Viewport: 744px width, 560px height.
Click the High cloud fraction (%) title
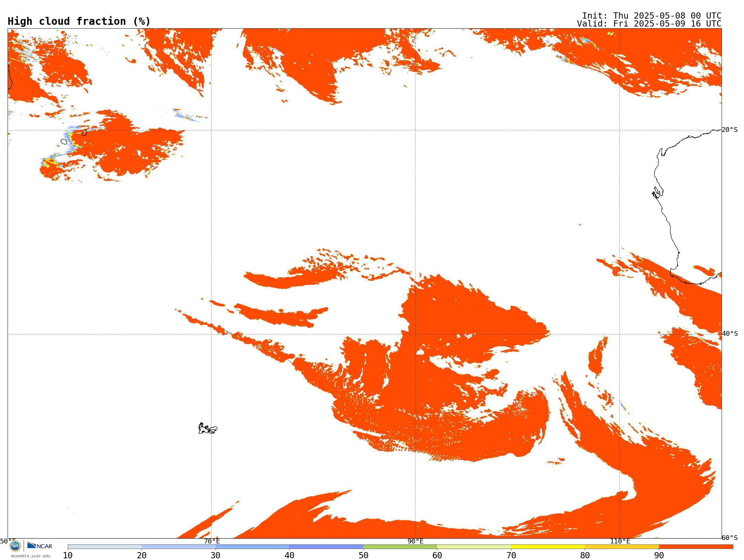pos(79,21)
